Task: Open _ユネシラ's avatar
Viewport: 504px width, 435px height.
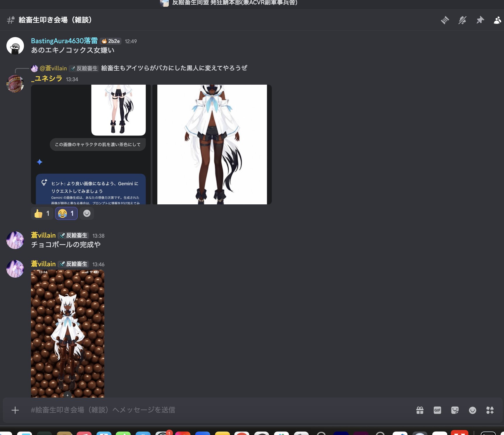Action: tap(15, 84)
